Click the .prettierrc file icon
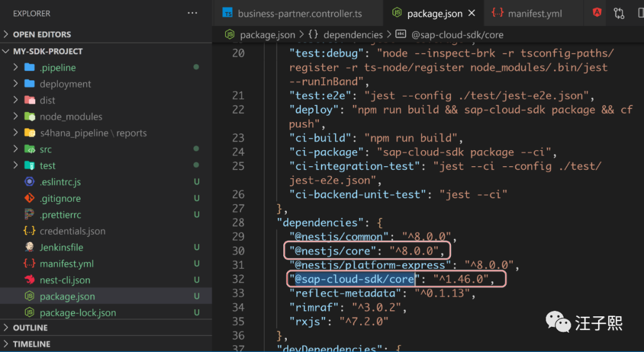This screenshot has height=352, width=644. coord(29,214)
